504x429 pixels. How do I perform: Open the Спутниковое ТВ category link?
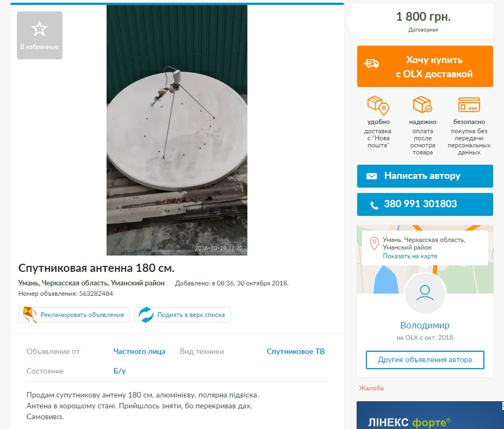296,352
